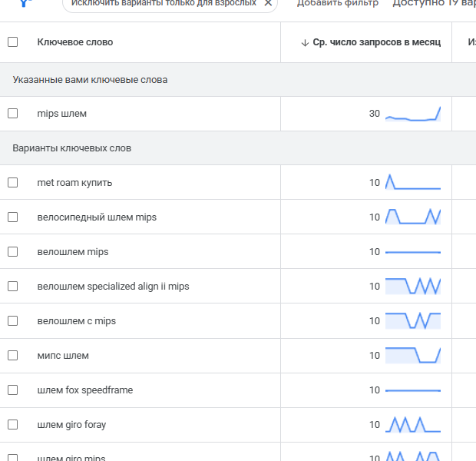Click the keyword шлем fox speedframe
This screenshot has height=461, width=476.
click(x=84, y=390)
